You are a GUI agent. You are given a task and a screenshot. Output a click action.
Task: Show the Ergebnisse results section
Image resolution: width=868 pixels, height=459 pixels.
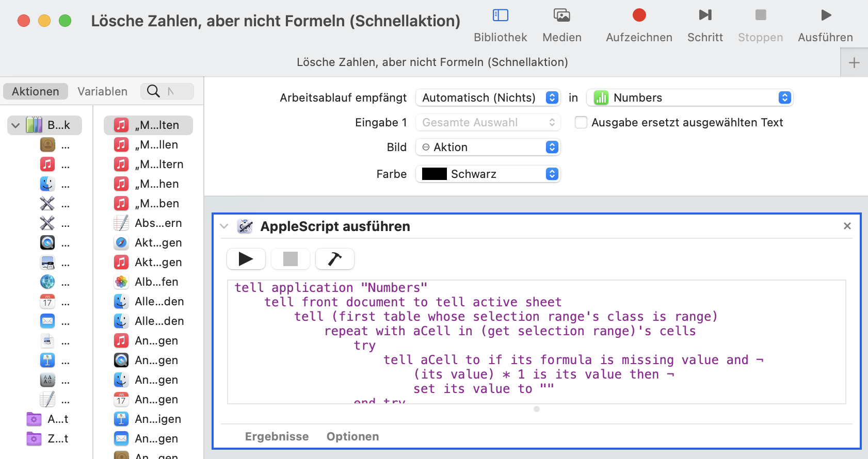[x=277, y=437]
